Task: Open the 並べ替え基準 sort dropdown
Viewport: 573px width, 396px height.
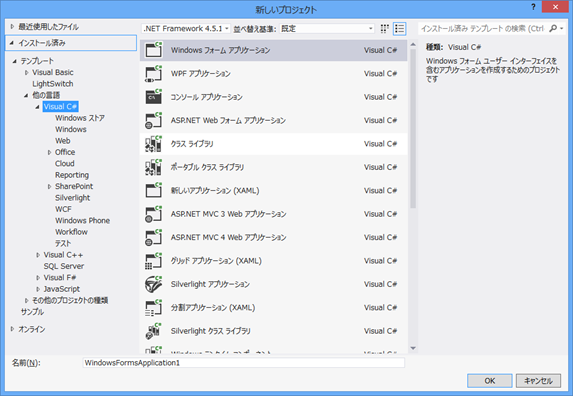Action: (327, 28)
